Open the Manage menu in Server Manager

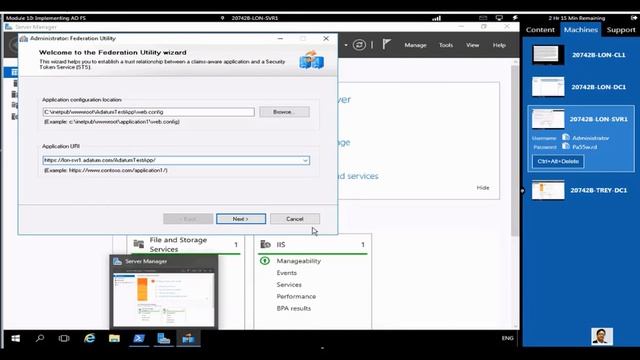415,45
